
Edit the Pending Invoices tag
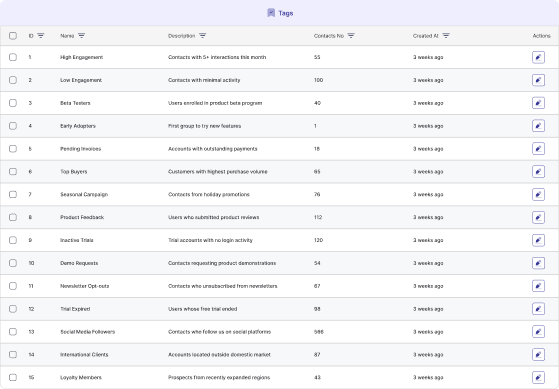pyautogui.click(x=538, y=149)
